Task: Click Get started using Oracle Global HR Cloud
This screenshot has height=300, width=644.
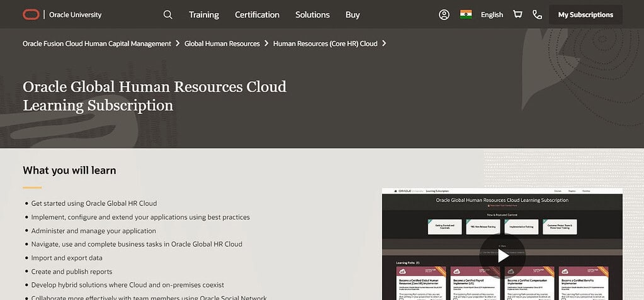Action: coord(94,203)
